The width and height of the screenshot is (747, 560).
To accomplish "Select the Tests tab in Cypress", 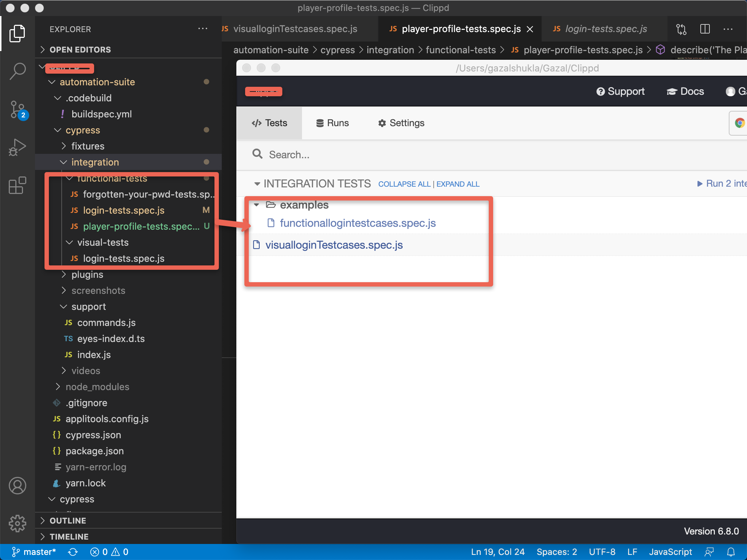I will (269, 123).
